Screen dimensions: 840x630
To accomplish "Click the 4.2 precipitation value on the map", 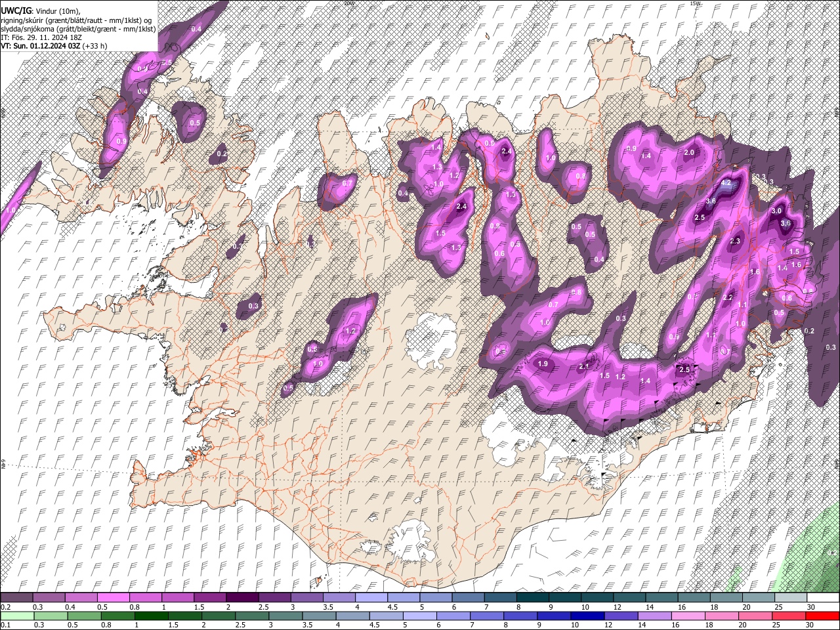I will (726, 184).
